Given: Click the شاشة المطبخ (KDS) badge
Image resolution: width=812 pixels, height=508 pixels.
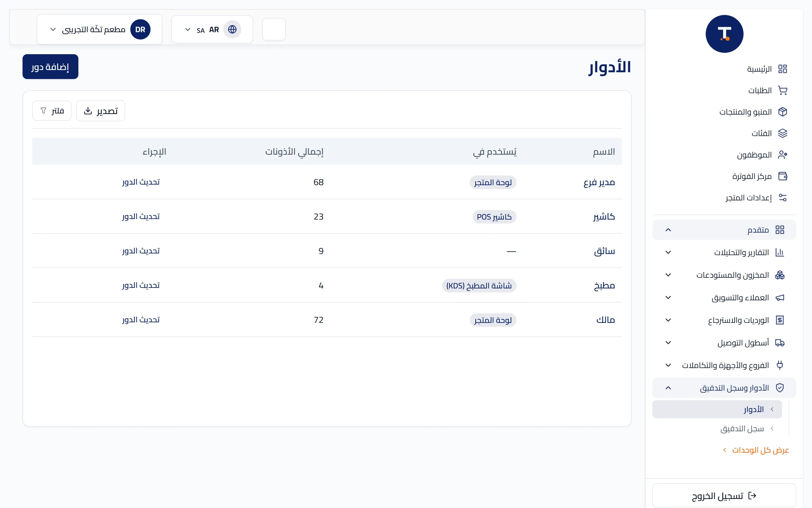Looking at the screenshot, I should coord(479,286).
